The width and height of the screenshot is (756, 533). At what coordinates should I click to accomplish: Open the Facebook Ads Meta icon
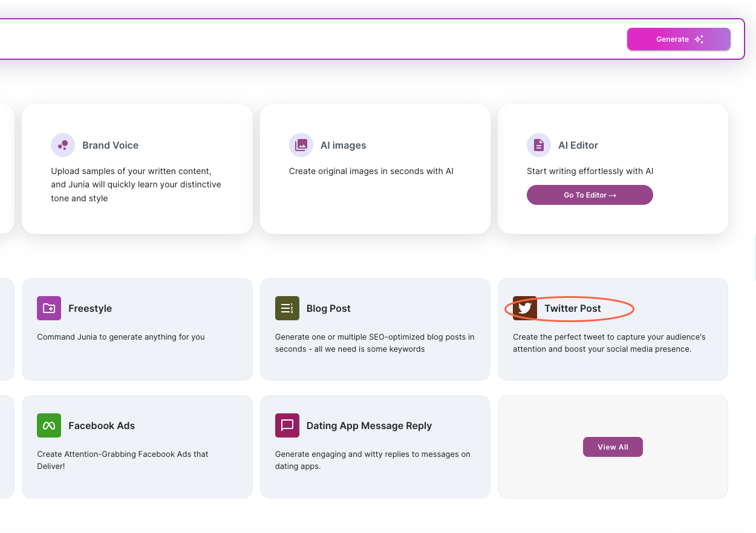click(x=49, y=425)
